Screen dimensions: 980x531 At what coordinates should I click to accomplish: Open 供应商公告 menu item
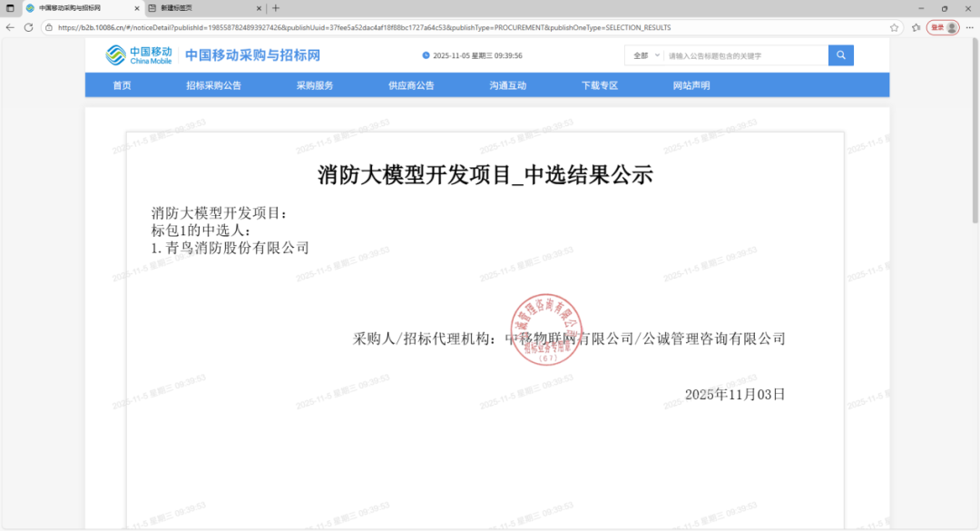coord(411,85)
